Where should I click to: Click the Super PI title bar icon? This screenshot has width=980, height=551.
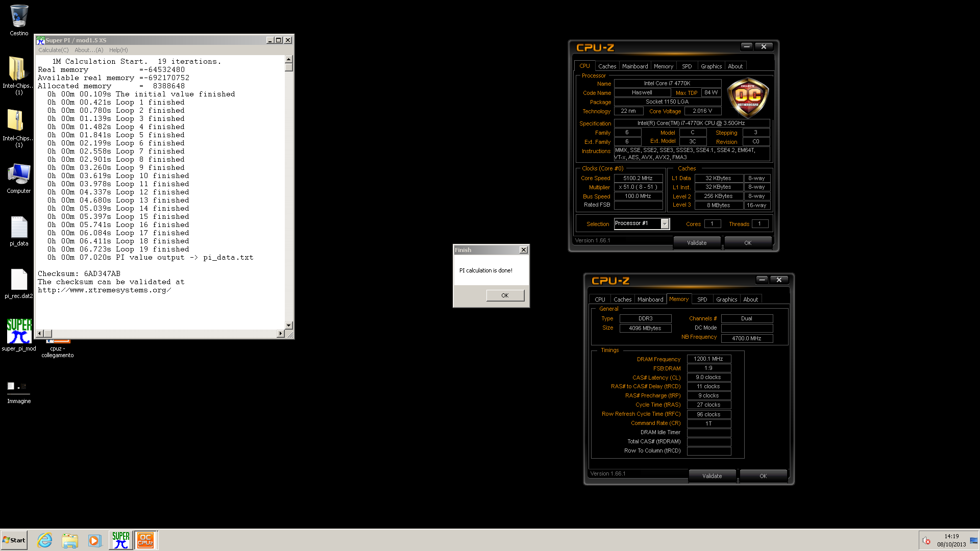click(40, 40)
